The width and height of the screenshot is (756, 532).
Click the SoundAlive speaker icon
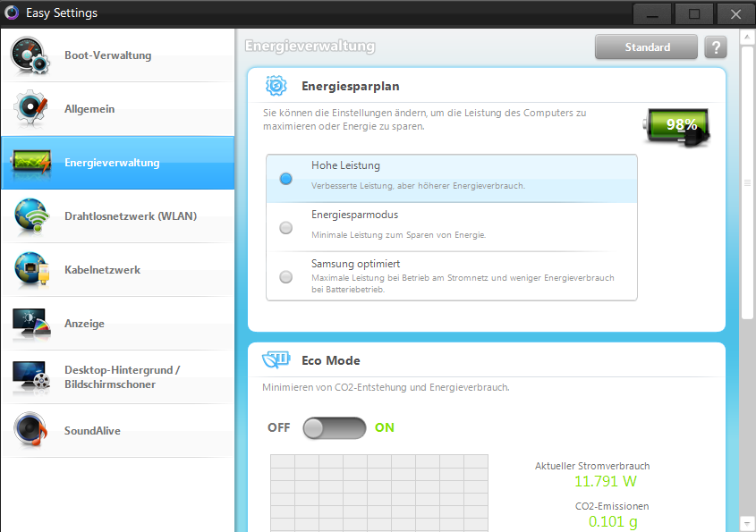point(30,430)
